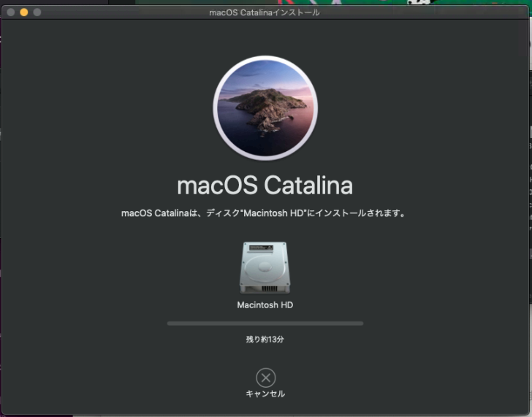This screenshot has width=532, height=417.
Task: Click the 残り約13分 remaining time text
Action: tap(265, 340)
